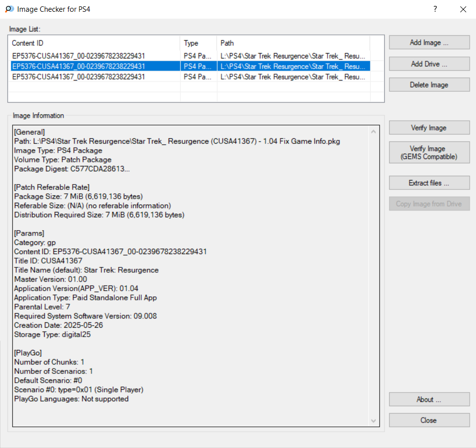Click the image information scroll up arrow
The image size is (476, 448).
click(x=374, y=132)
